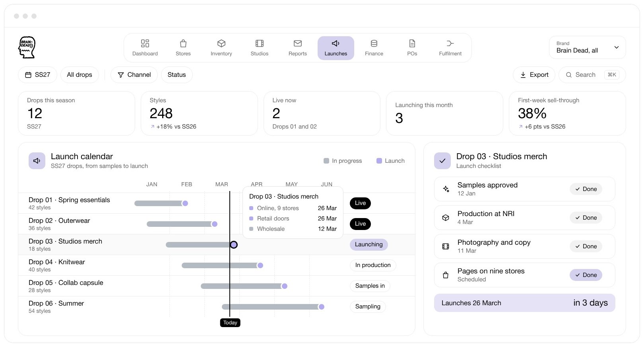Open the Styles 248 card
Screen dimensions: 644x347
coord(200,113)
